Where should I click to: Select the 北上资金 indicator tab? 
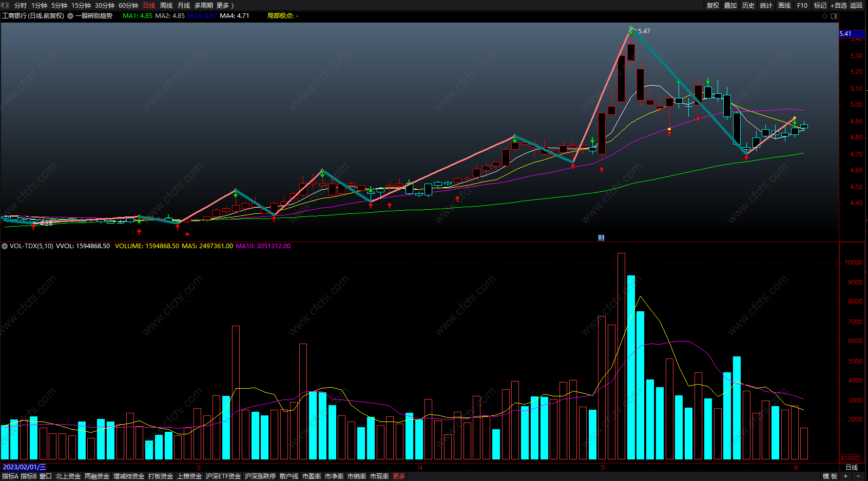pos(68,476)
